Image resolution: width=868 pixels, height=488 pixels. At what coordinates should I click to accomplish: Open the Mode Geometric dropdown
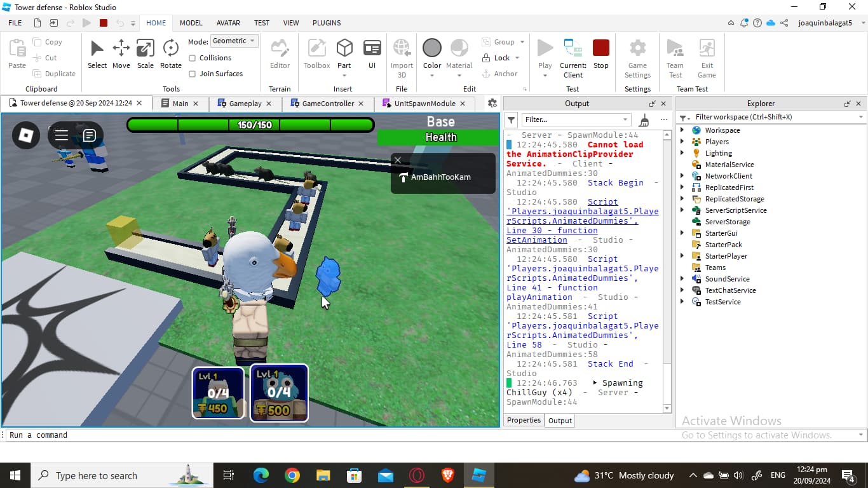(x=233, y=41)
